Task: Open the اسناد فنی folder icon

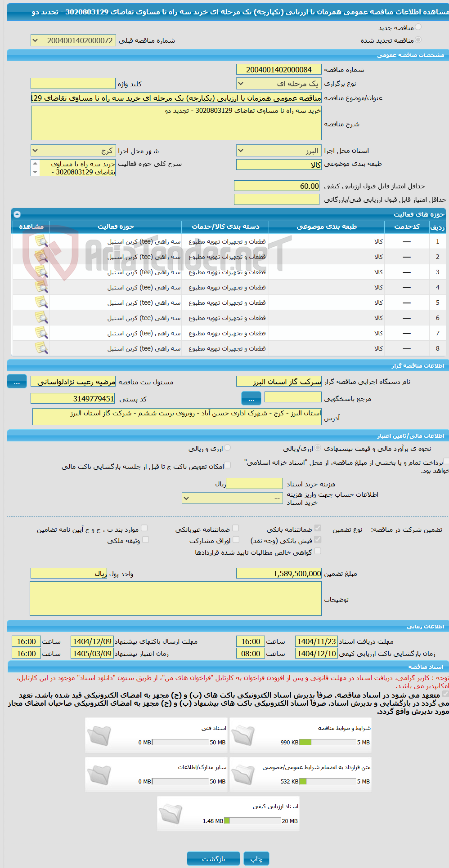Action: (99, 735)
